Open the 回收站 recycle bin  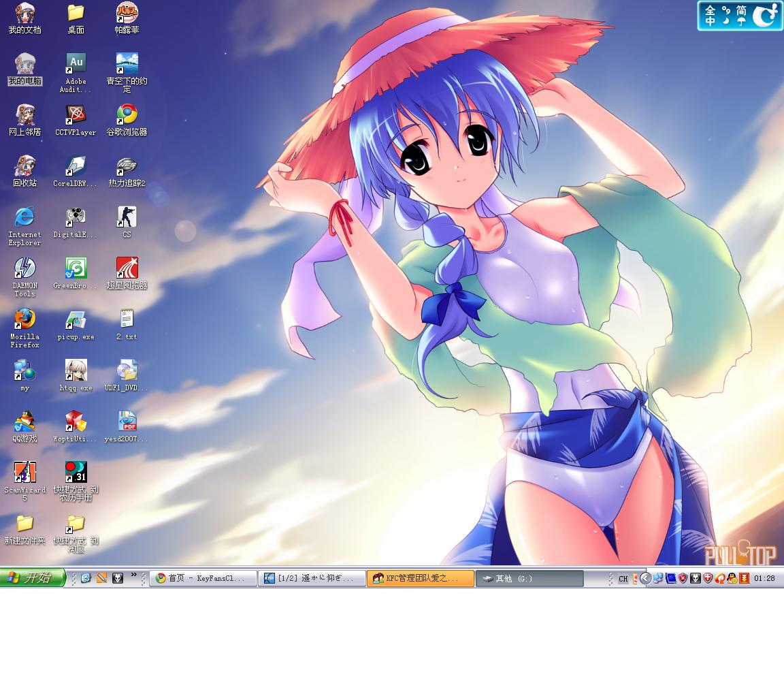pyautogui.click(x=25, y=172)
